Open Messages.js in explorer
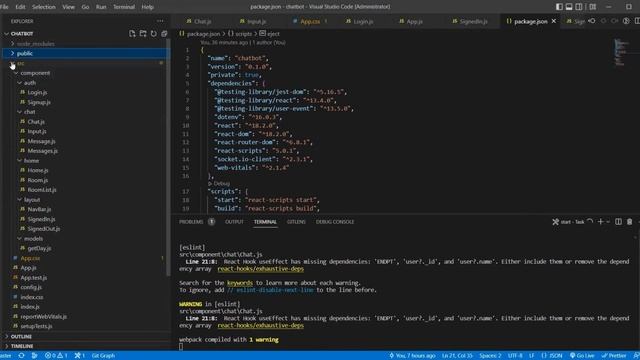The height and width of the screenshot is (360, 640). pos(42,151)
